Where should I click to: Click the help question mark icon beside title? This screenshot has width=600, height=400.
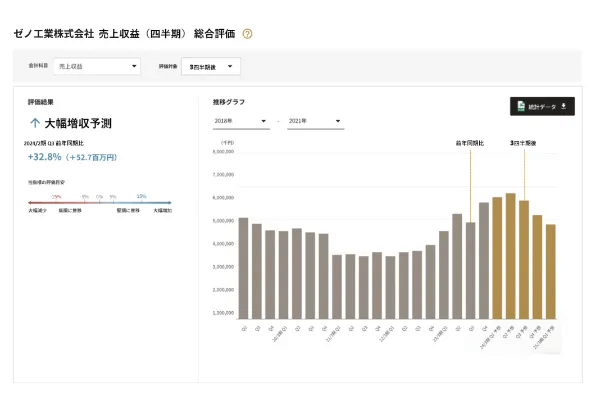[x=247, y=33]
